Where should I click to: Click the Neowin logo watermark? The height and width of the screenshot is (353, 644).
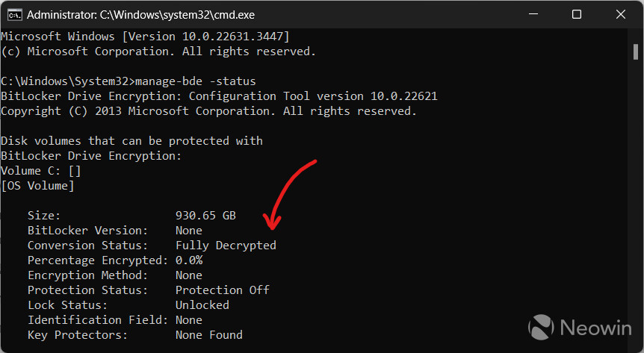[580, 327]
